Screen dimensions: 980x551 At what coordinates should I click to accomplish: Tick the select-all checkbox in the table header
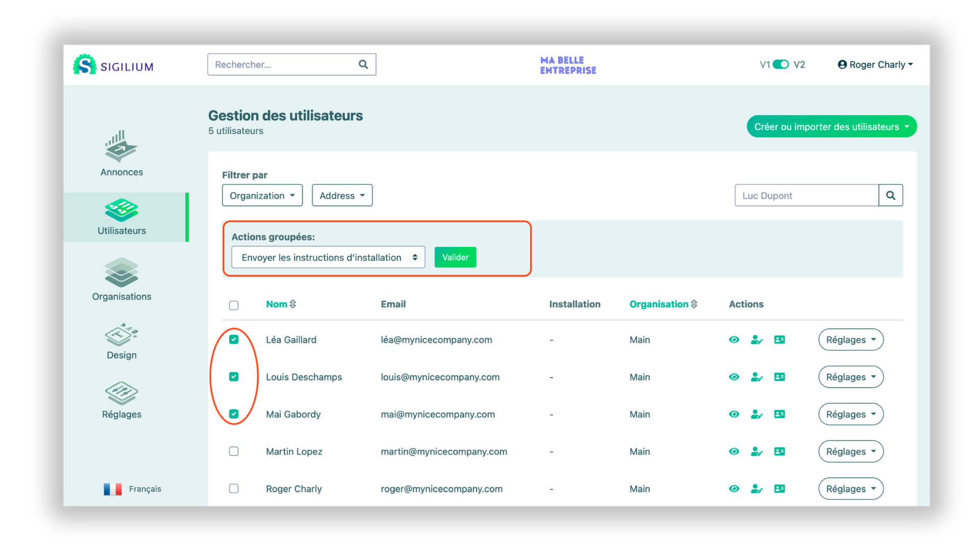point(234,306)
